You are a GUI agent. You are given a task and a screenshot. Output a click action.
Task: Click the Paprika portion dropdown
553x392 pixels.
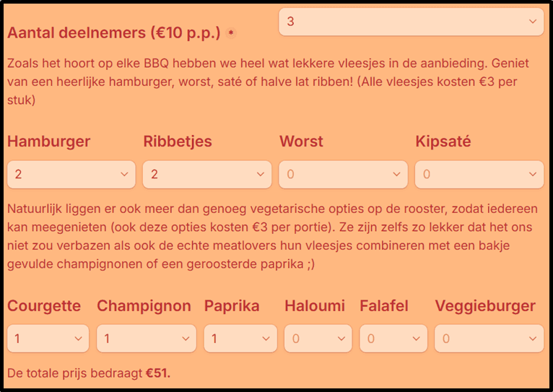pos(240,339)
